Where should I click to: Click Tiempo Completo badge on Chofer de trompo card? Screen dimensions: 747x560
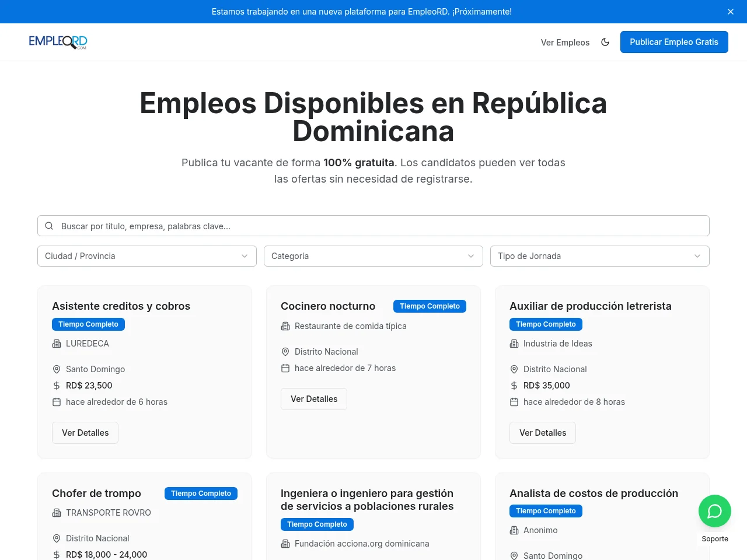point(201,494)
